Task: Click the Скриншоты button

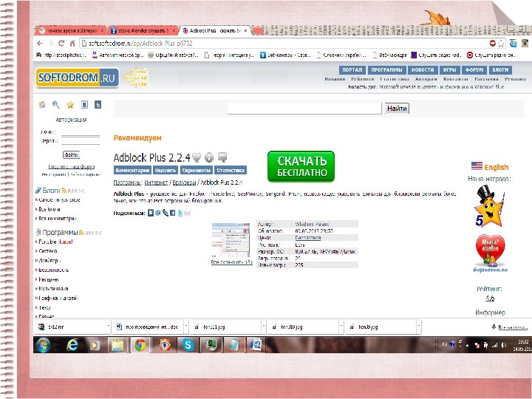Action: click(197, 170)
